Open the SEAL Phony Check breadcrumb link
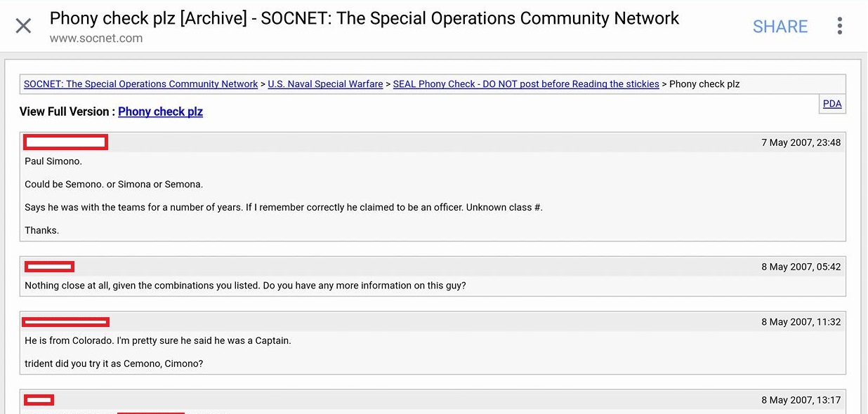 point(525,84)
